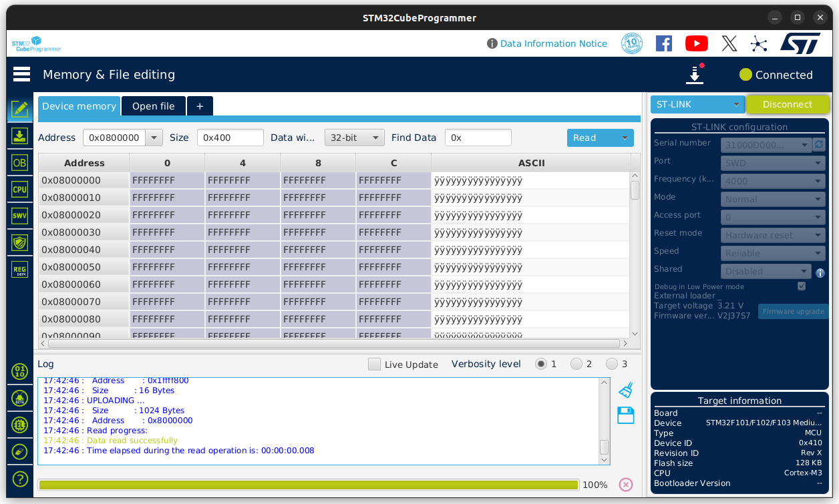This screenshot has width=839, height=504.
Task: Click the Beta features sidebar icon
Action: [x=20, y=399]
